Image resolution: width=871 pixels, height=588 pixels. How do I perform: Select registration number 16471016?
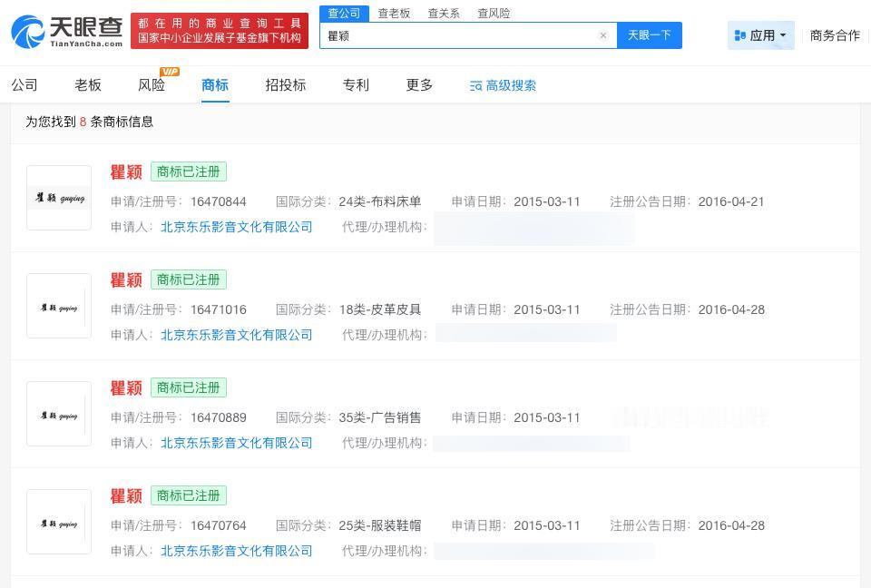pyautogui.click(x=219, y=309)
